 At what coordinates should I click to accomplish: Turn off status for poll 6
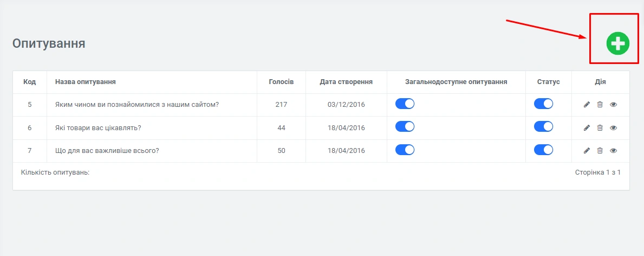[x=543, y=126]
